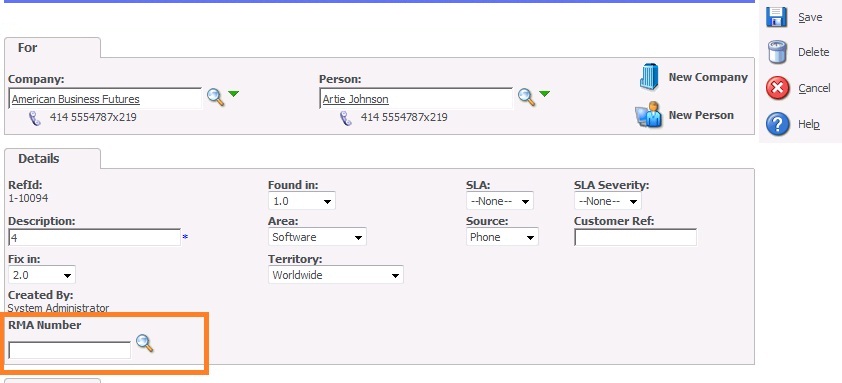
Task: Select the For tab
Action: 52,47
